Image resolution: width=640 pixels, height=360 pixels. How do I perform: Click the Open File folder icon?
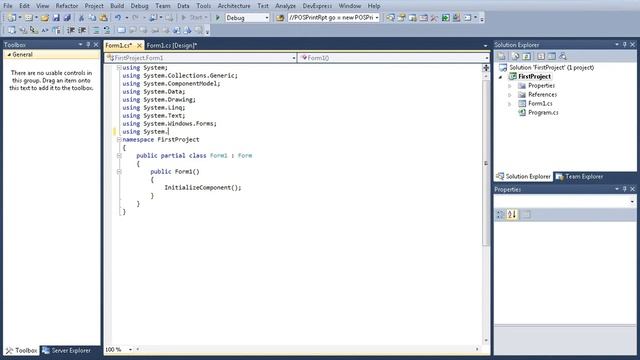click(44, 18)
